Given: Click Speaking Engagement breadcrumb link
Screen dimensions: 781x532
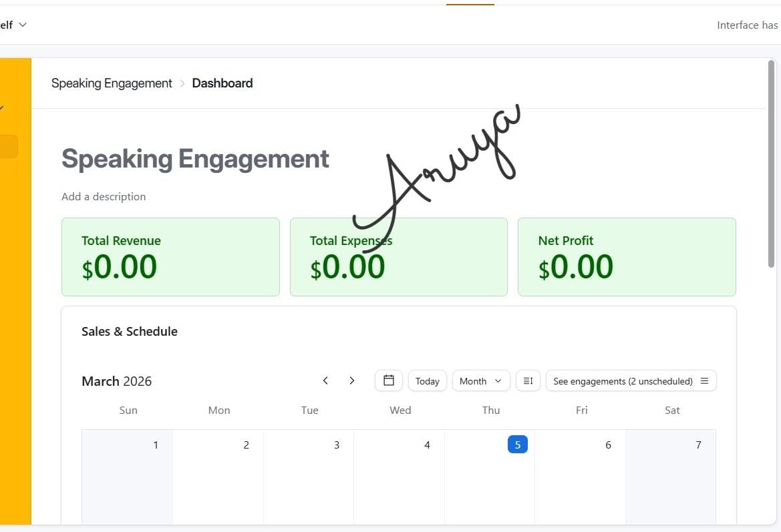Looking at the screenshot, I should (x=112, y=83).
